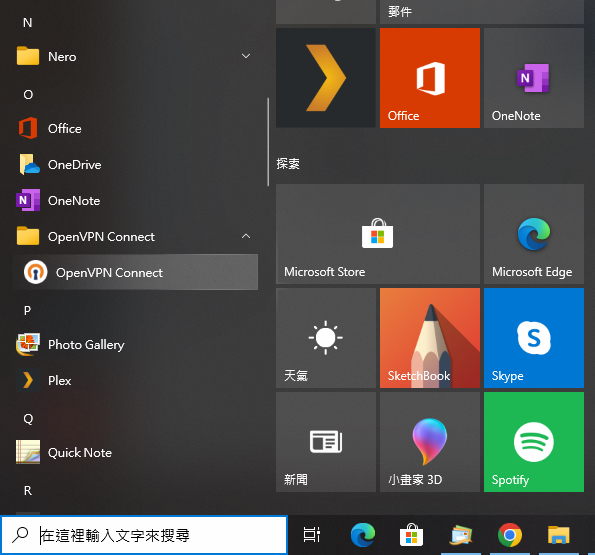Click the letter P section header
The width and height of the screenshot is (595, 555).
pos(27,310)
